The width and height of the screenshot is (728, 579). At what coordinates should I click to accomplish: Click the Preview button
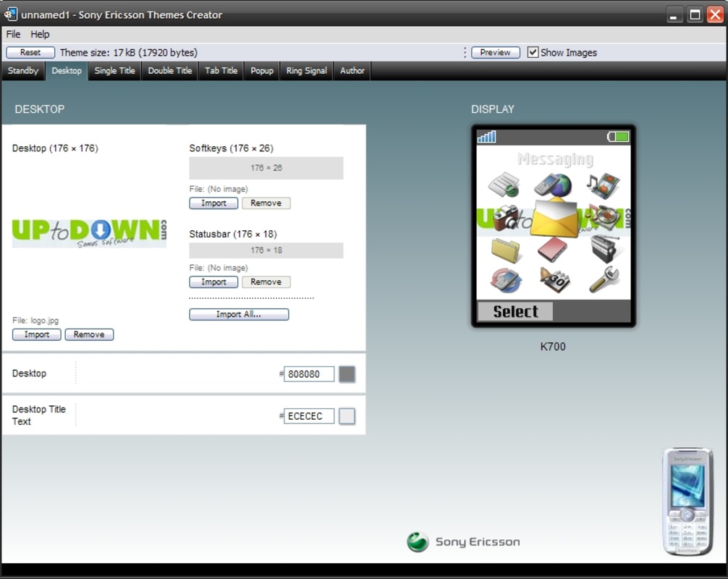(496, 52)
